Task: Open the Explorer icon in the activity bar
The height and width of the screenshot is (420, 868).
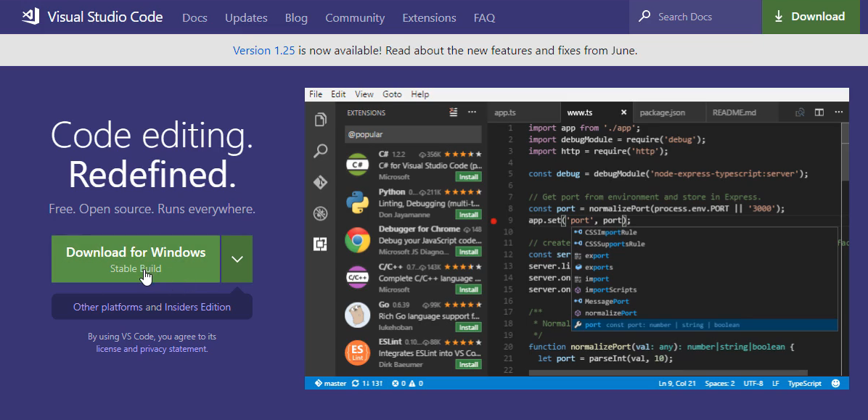Action: coord(321,120)
